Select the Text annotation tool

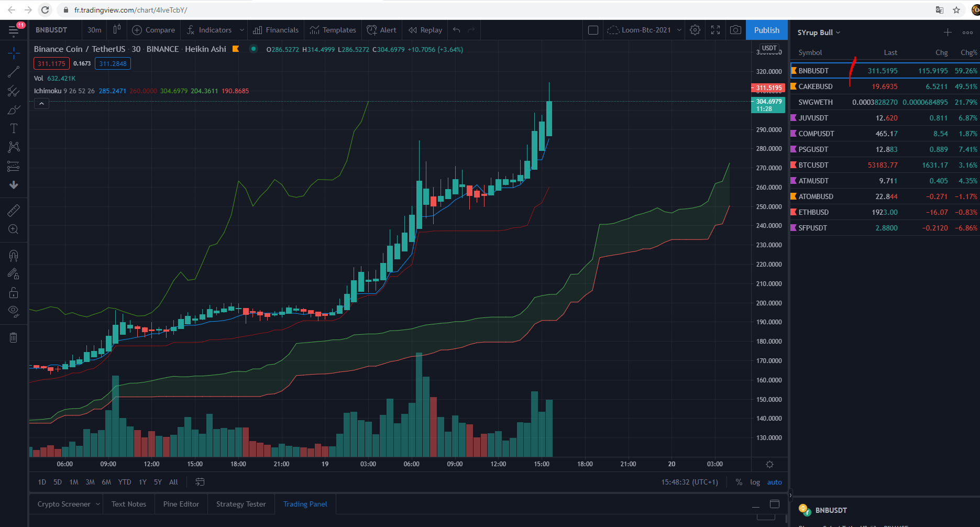[14, 129]
